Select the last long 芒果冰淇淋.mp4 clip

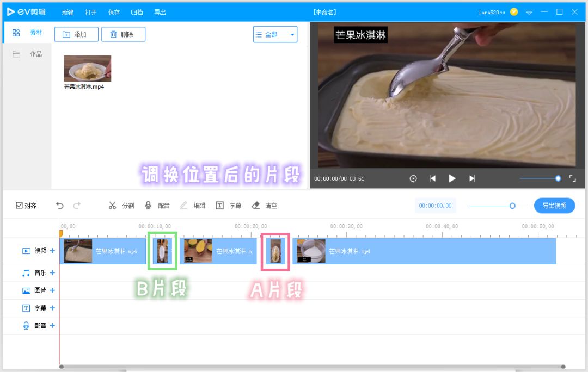(424, 251)
